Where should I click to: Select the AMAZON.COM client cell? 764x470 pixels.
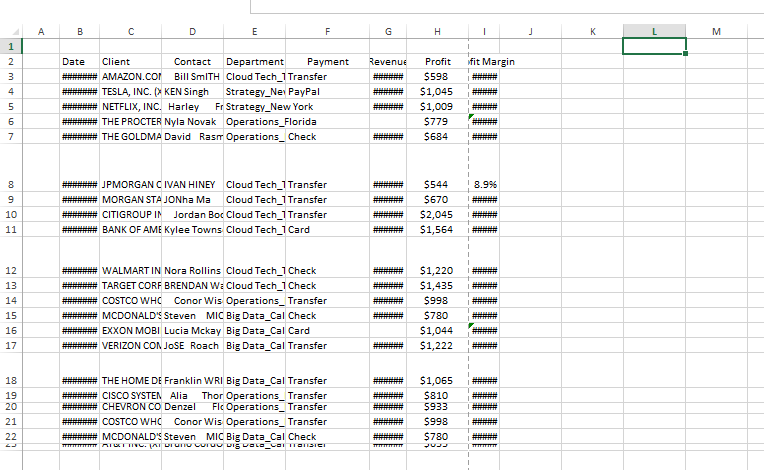pos(131,77)
